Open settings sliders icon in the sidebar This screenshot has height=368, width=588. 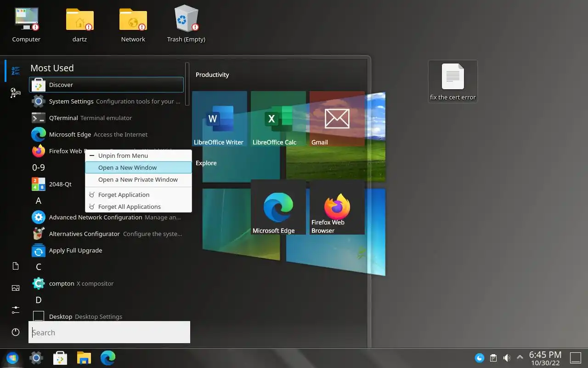pos(16,310)
